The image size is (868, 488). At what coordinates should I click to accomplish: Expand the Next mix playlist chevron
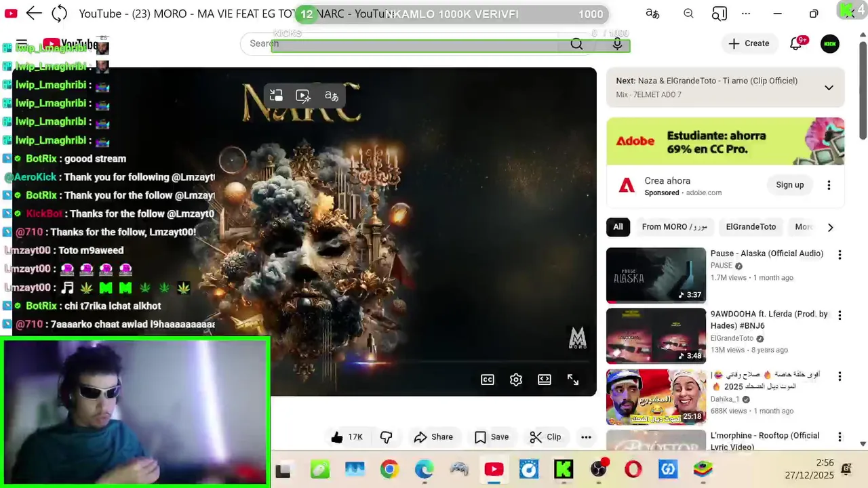[829, 87]
